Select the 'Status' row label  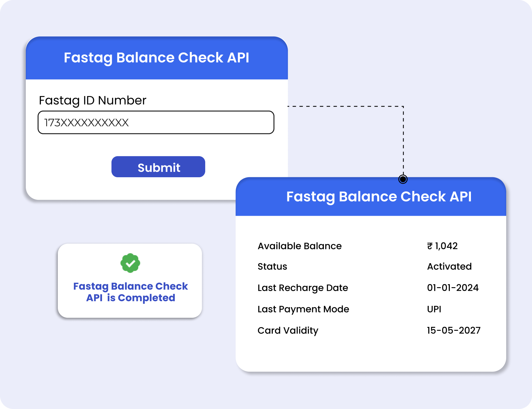[x=272, y=266]
